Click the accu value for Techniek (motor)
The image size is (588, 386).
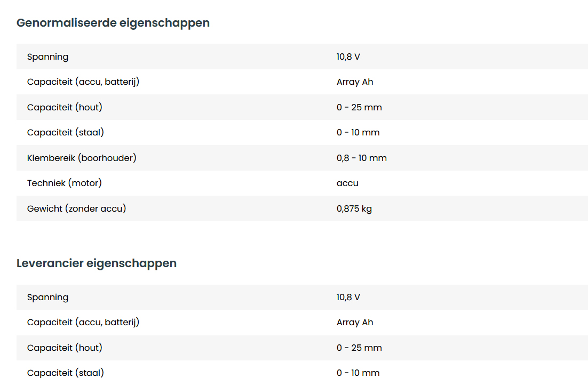coord(347,183)
